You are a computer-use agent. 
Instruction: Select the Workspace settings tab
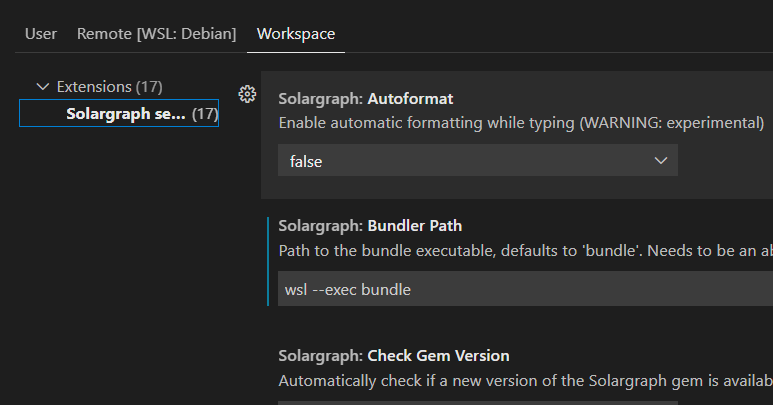click(x=296, y=34)
